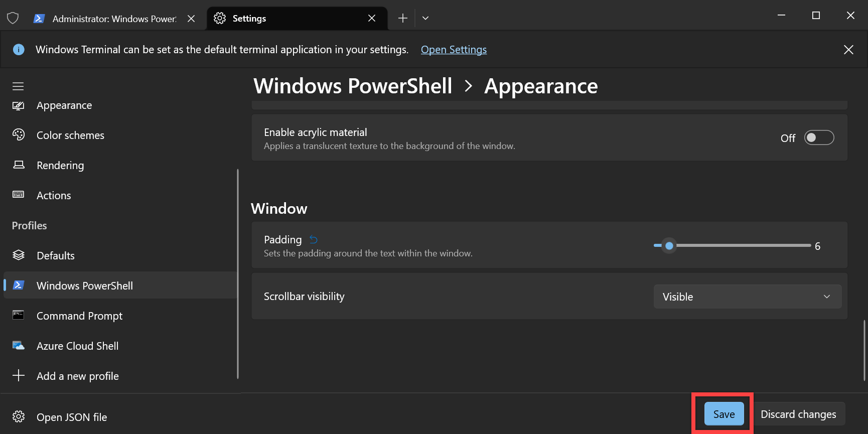
Task: Select Windows PowerShell profile in sidebar
Action: coord(119,285)
